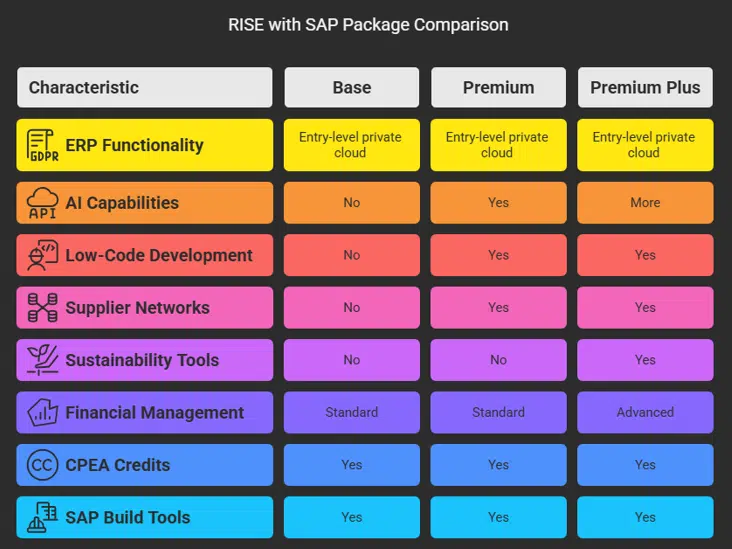Click the network nodes icon beside Supplier Networks
732x549 pixels.
click(x=42, y=308)
